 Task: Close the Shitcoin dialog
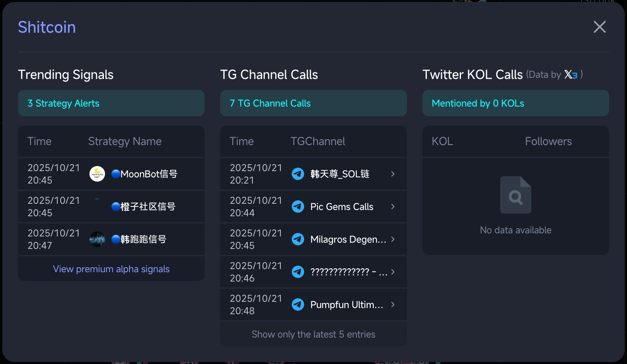point(599,27)
